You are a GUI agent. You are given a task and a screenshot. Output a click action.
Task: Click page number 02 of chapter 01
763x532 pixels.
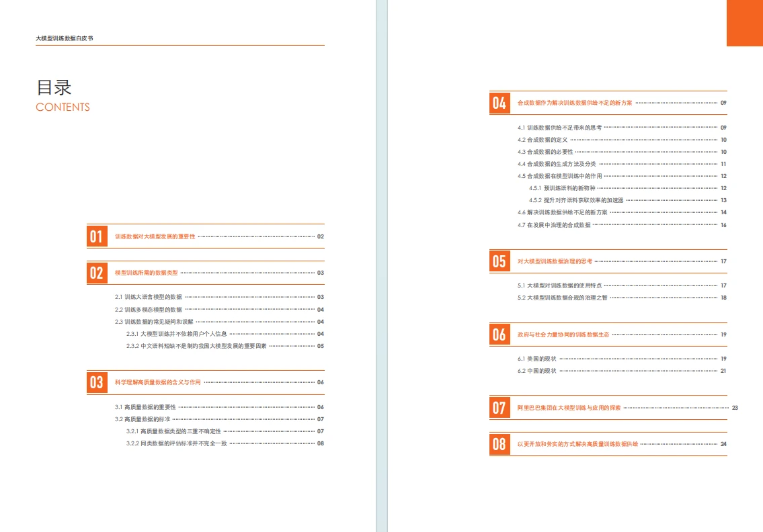[x=320, y=236]
